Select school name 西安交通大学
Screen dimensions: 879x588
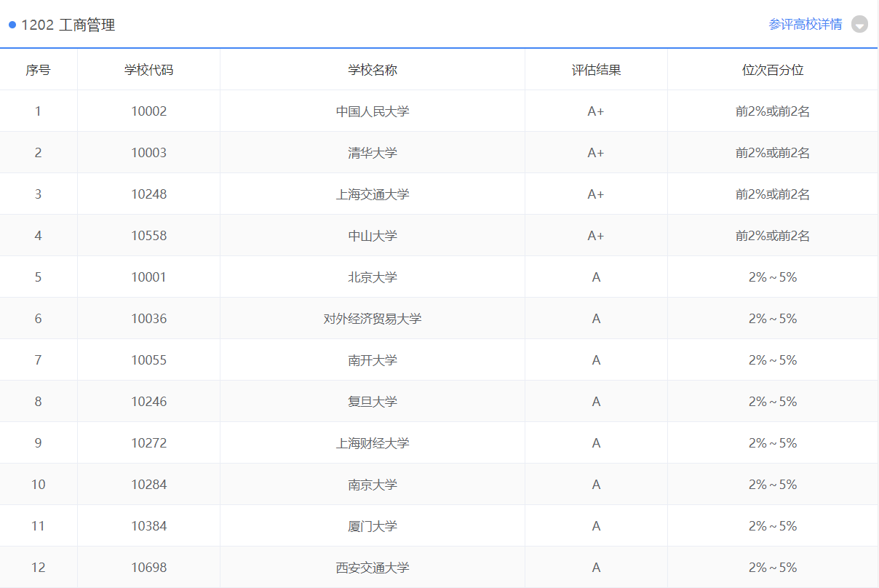(x=373, y=568)
